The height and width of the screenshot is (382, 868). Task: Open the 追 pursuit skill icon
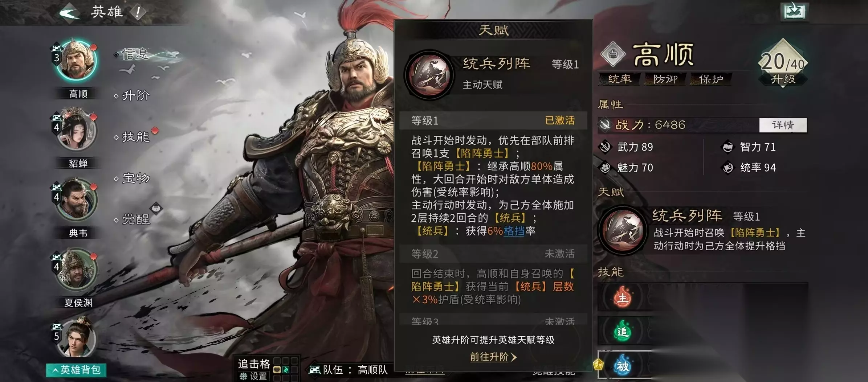[623, 331]
